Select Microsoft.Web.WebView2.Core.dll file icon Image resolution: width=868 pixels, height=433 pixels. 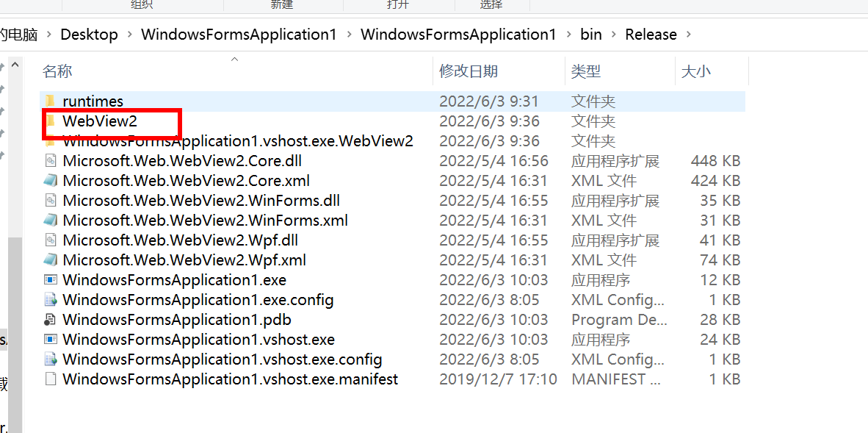pos(51,161)
